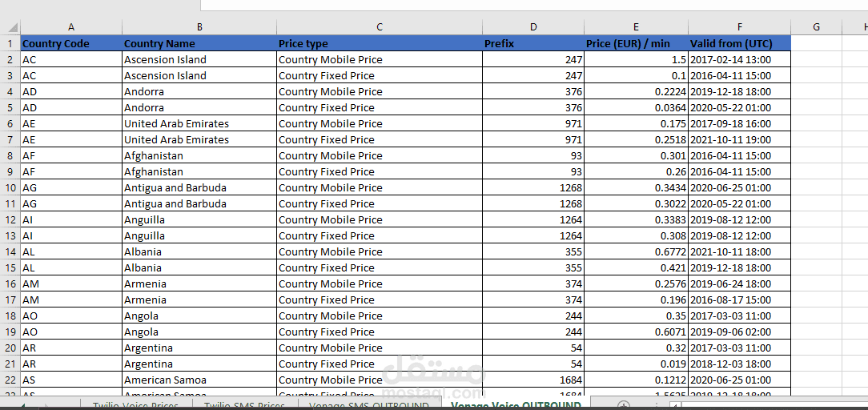
Task: Select Andorra cell in row 4
Action: (x=199, y=91)
